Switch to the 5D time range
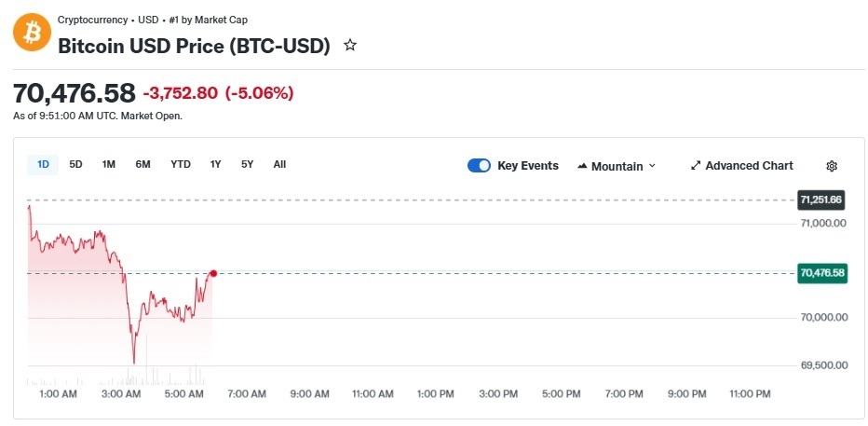 click(76, 165)
